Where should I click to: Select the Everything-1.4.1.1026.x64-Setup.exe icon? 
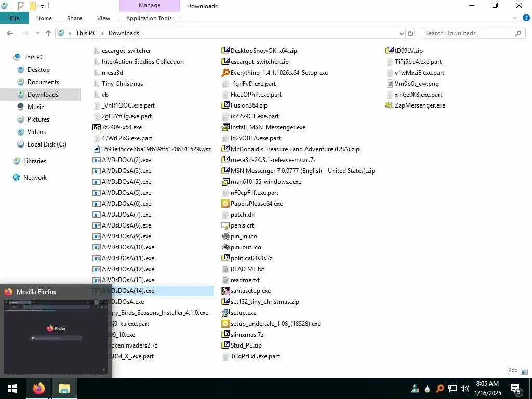(225, 73)
